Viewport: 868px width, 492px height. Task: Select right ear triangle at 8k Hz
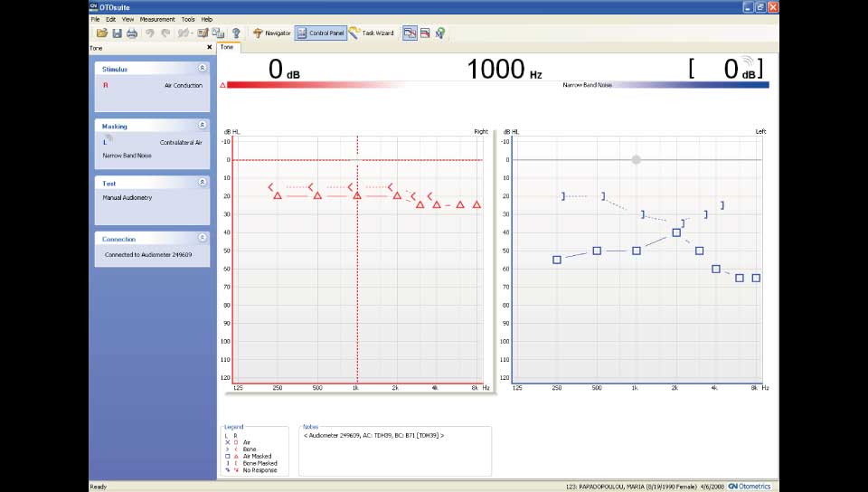coord(476,204)
